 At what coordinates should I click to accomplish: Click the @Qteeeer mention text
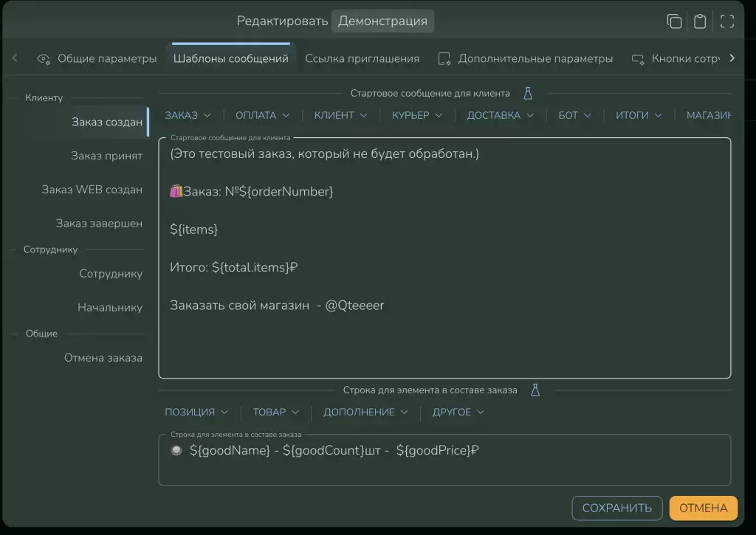[354, 306]
